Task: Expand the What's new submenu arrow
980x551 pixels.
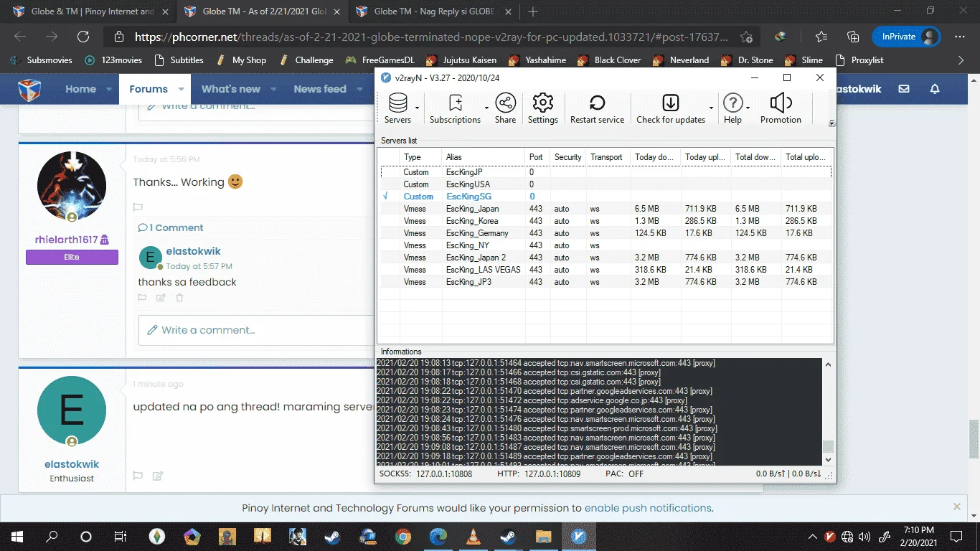Action: pos(273,89)
